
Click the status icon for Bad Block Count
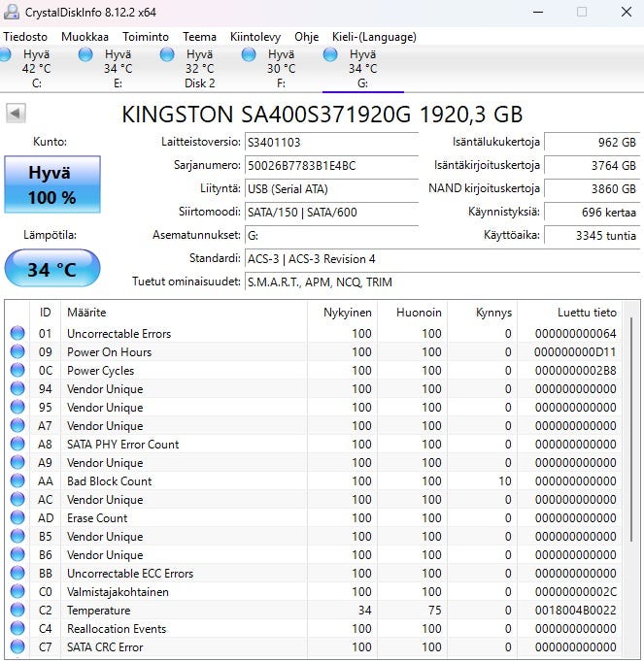tap(17, 480)
